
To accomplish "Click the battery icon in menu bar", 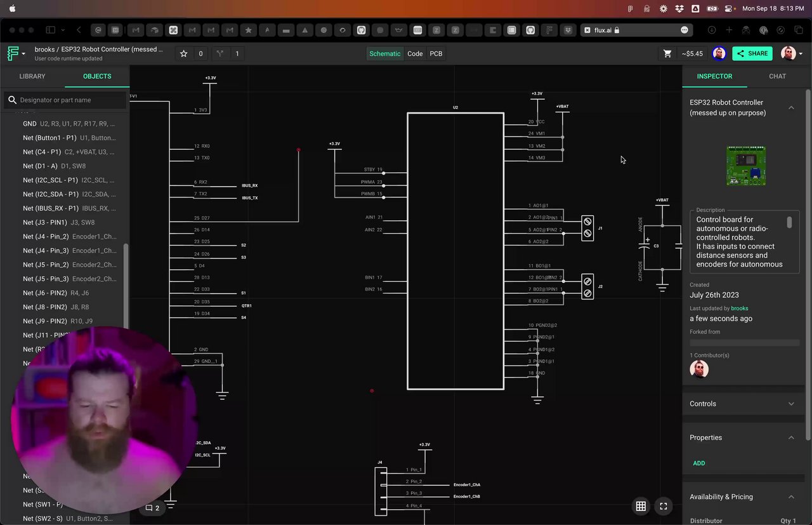I will point(712,8).
